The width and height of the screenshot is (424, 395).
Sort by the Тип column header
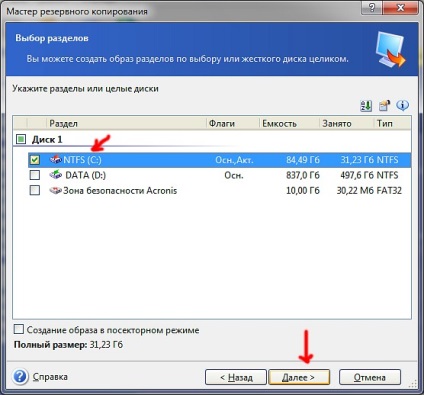click(x=392, y=123)
